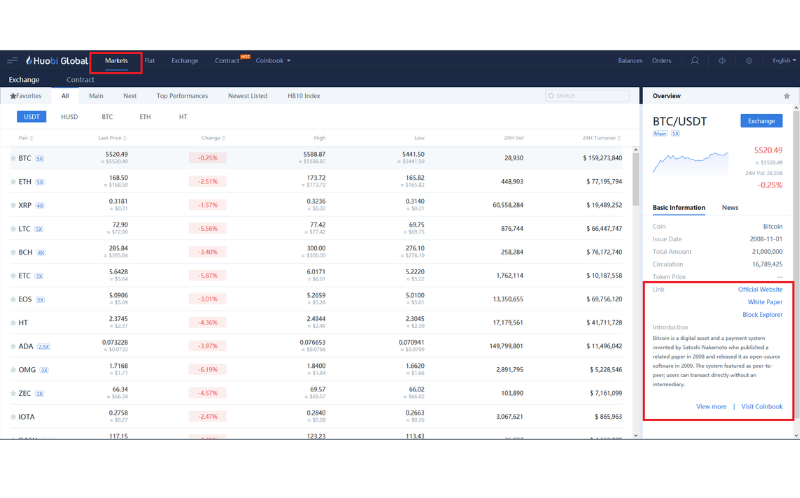
Task: Switch to the News tab in Overview
Action: (730, 208)
